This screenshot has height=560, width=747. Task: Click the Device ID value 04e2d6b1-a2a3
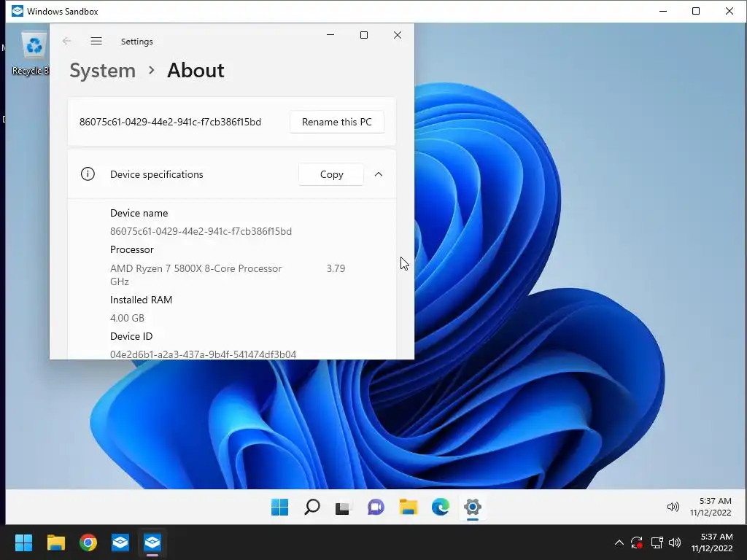pyautogui.click(x=203, y=354)
